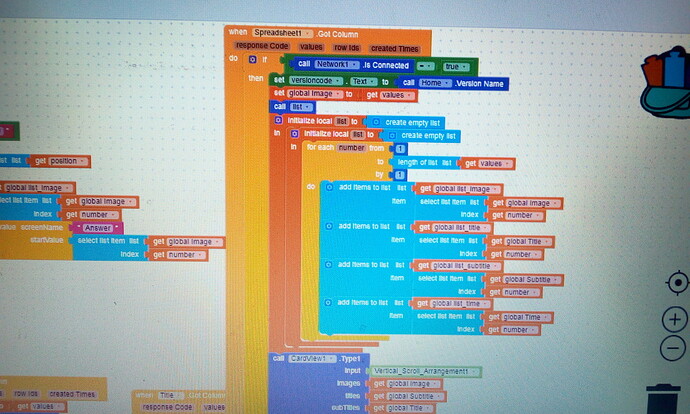Viewport: 690px width, 414px height.
Task: Click gear on add items to global list_time
Action: coord(328,303)
